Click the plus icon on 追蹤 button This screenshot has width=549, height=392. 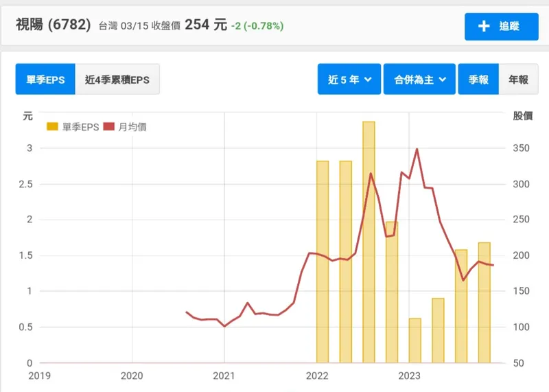[x=484, y=26]
